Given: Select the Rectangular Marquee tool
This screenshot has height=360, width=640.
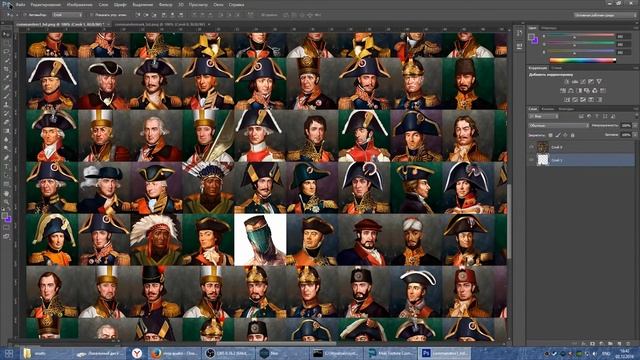Looking at the screenshot, I should [x=6, y=43].
